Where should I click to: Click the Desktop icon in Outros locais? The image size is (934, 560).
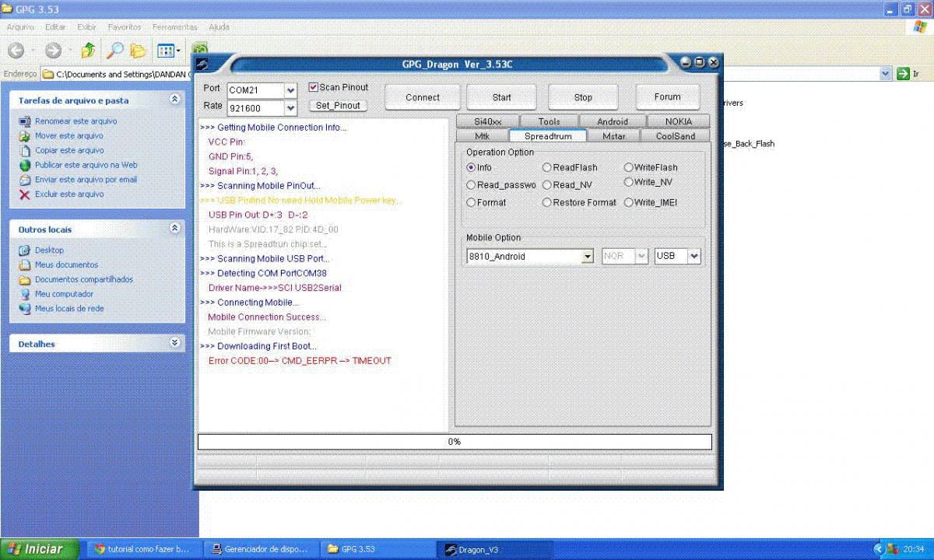pyautogui.click(x=25, y=250)
